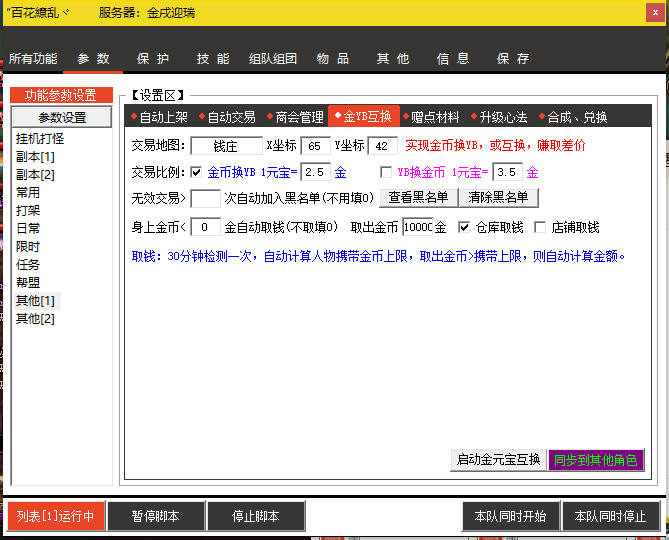Click the 查看黑名单 button
The width and height of the screenshot is (669, 540).
click(x=418, y=197)
